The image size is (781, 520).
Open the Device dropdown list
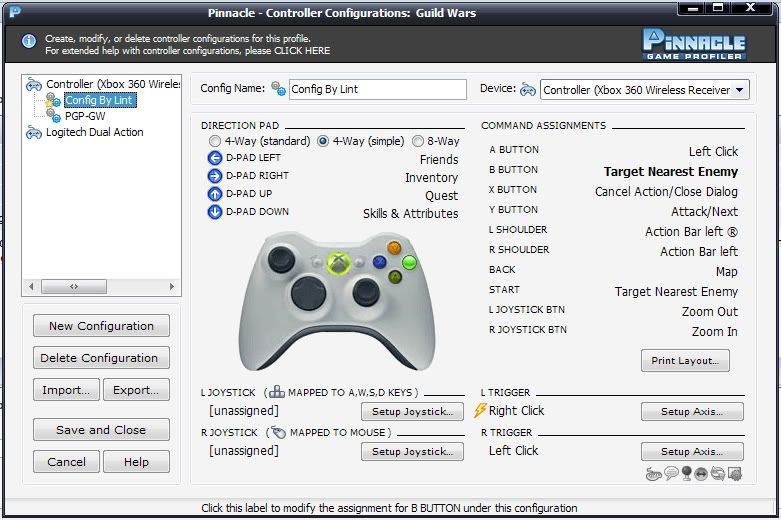740,90
